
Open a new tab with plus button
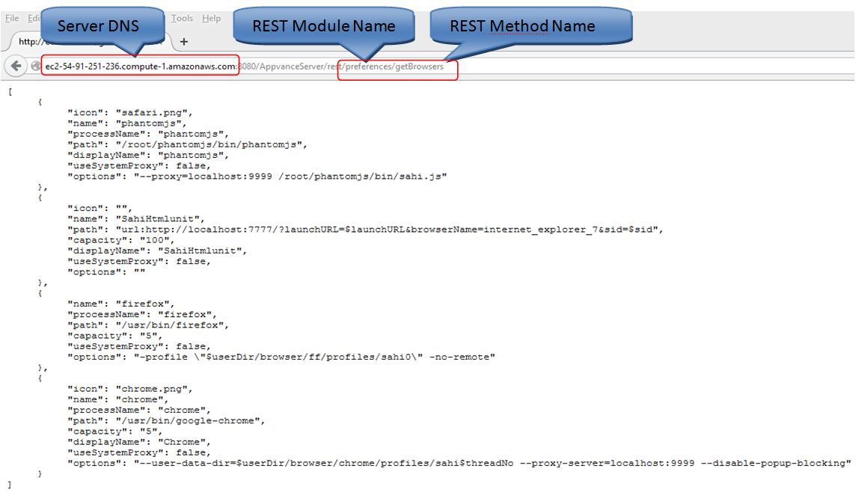[x=184, y=42]
